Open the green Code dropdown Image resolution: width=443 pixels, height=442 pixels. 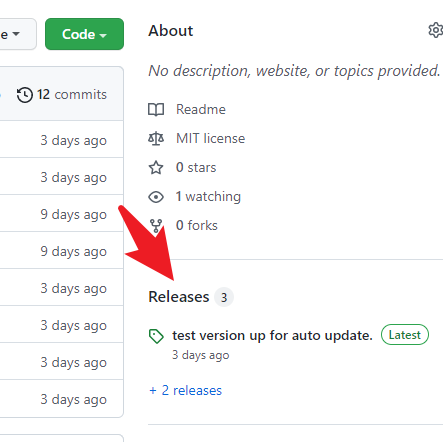tap(84, 34)
